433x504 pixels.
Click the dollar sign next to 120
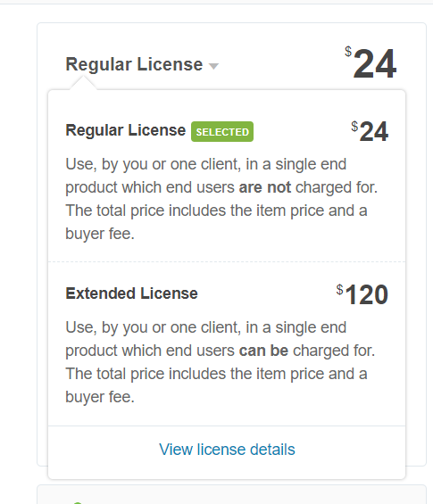340,290
